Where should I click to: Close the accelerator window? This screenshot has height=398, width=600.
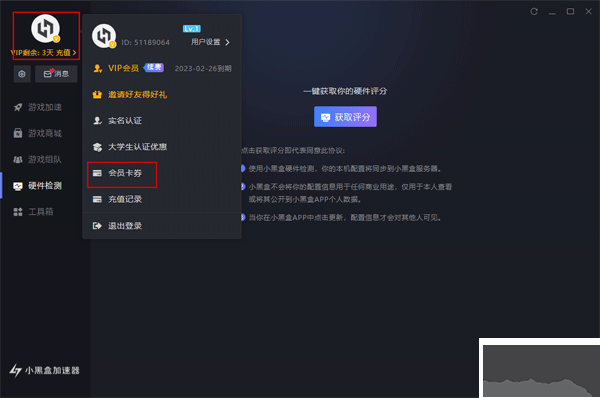click(x=589, y=11)
